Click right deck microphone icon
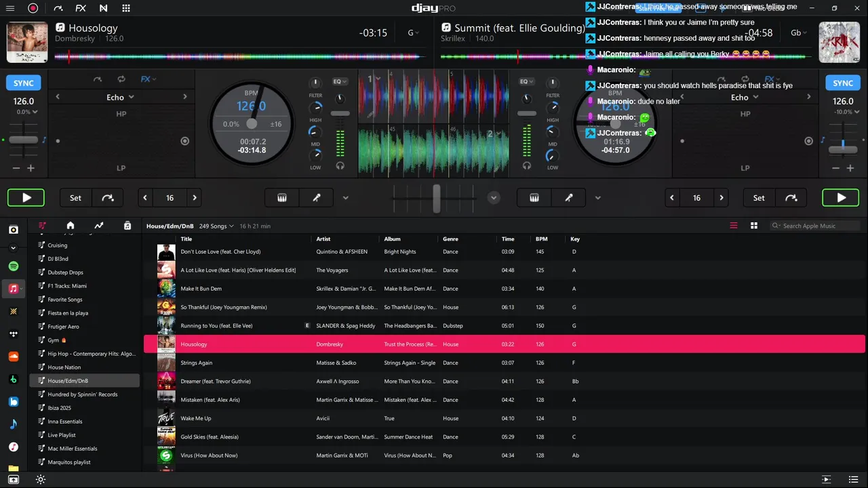 [x=569, y=198]
